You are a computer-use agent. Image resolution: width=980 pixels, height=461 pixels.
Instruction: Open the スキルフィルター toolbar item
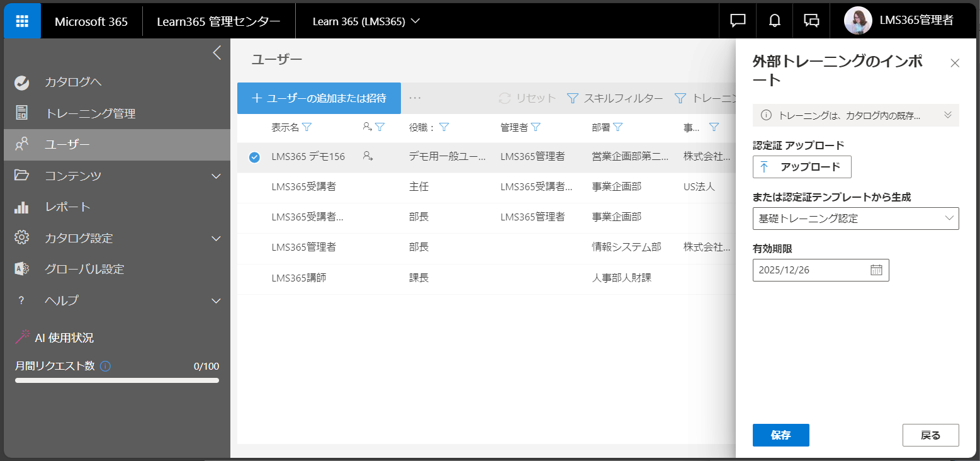click(615, 98)
